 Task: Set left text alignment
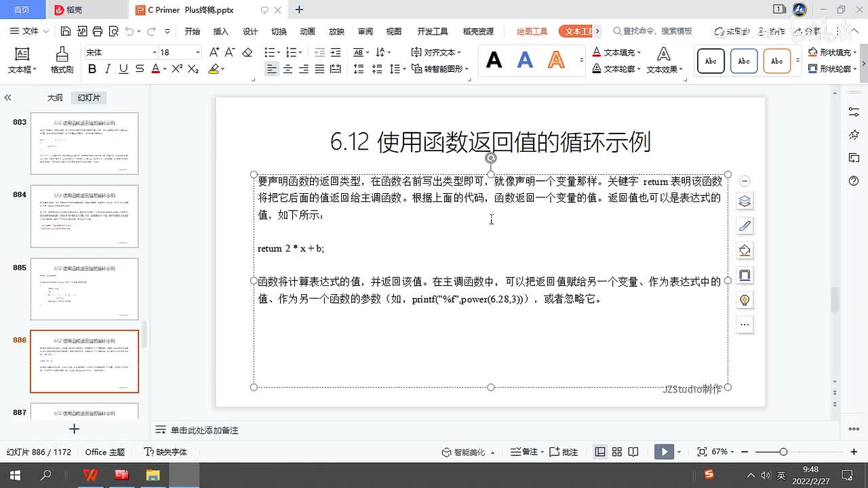272,68
